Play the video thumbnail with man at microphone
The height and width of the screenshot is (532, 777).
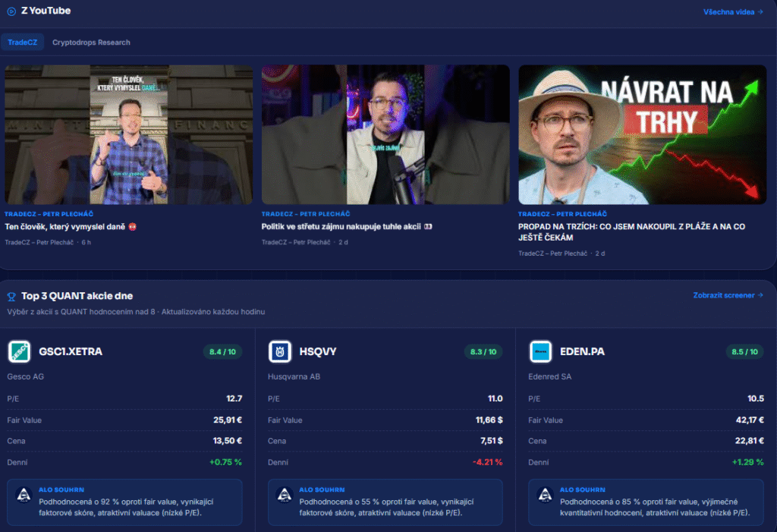pyautogui.click(x=385, y=134)
